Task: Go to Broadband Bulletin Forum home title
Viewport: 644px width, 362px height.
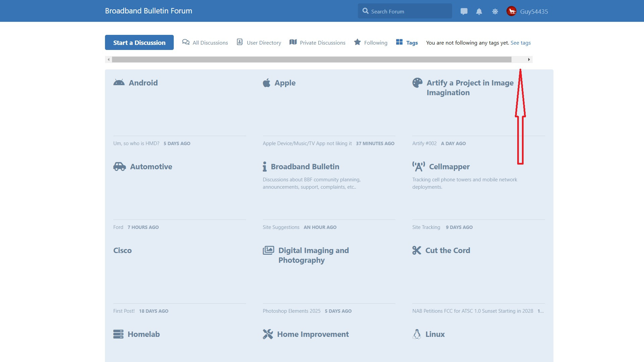Action: 149,11
